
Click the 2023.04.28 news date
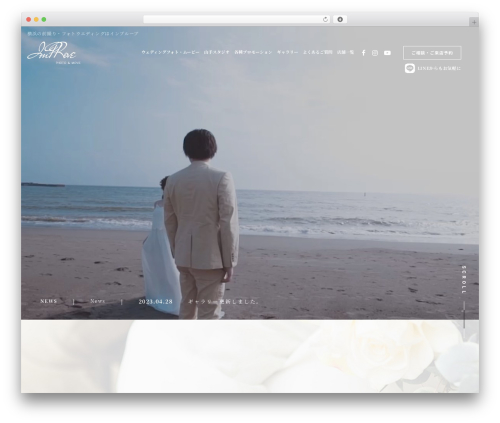(156, 302)
